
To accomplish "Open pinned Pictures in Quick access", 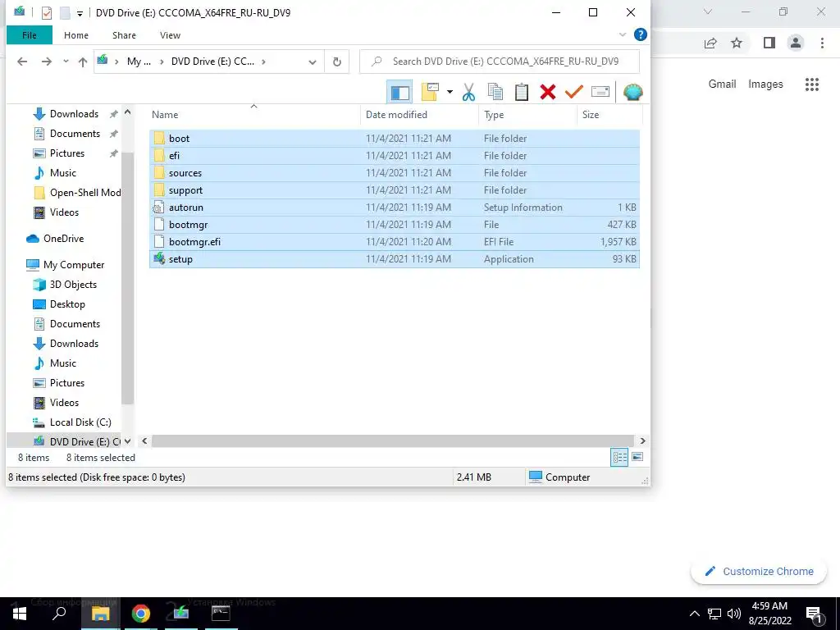I will [x=67, y=153].
